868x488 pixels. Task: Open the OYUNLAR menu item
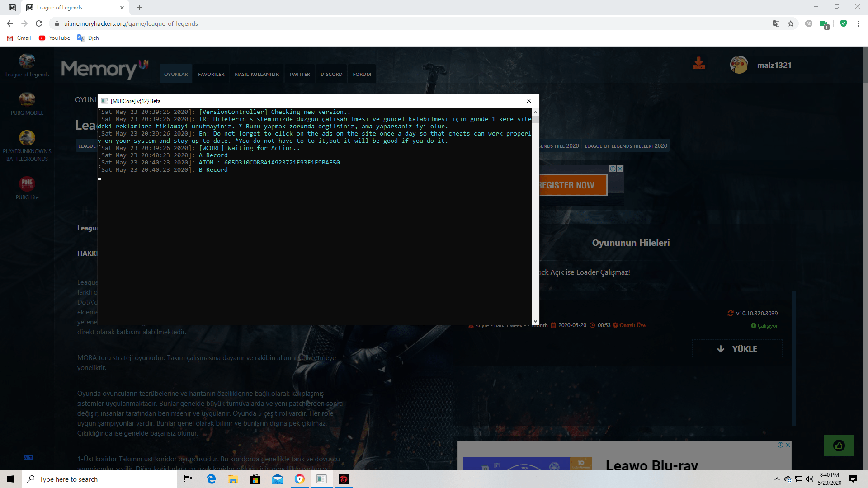(x=176, y=74)
